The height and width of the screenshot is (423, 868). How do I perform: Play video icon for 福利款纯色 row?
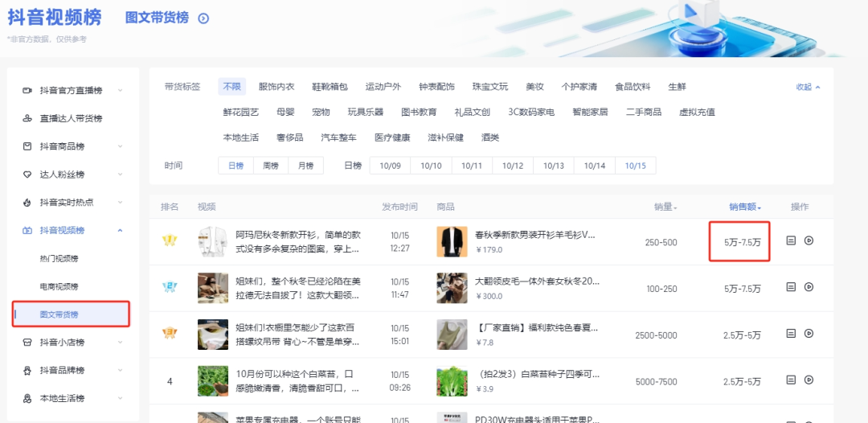(809, 333)
